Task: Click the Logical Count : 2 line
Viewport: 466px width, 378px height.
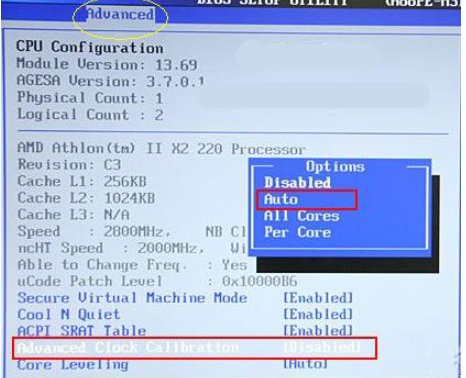Action: pos(90,115)
